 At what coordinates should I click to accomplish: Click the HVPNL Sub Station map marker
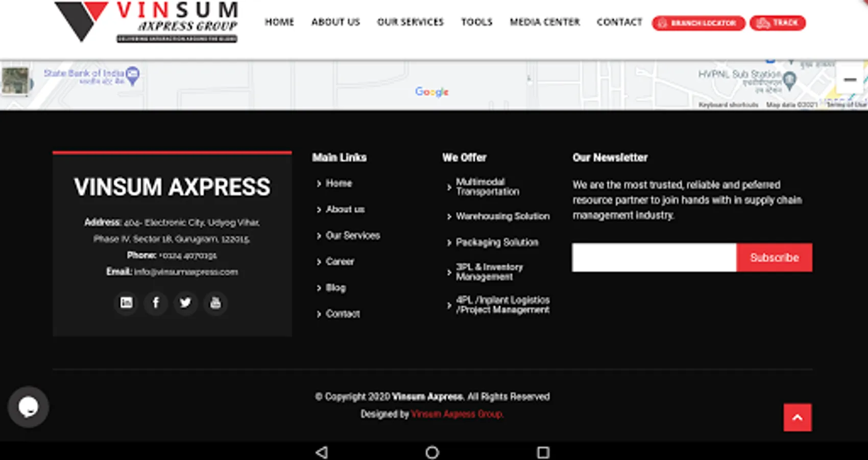coord(790,80)
